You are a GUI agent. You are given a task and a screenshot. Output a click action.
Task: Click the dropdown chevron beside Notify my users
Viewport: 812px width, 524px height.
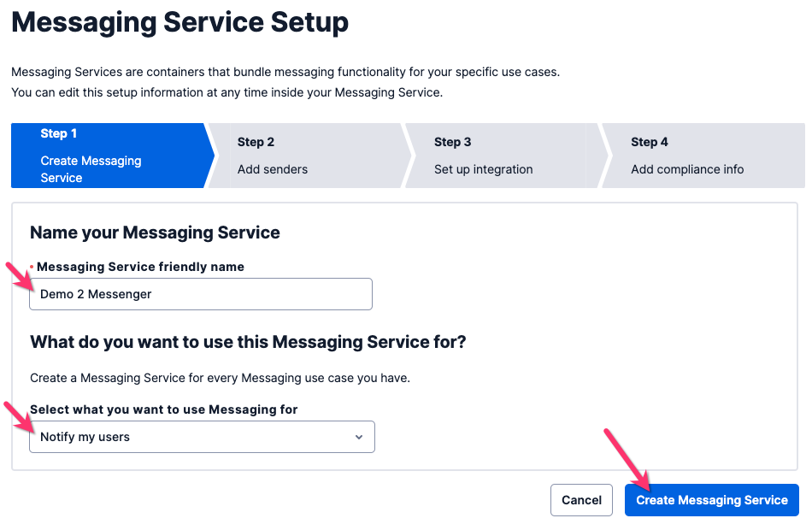[358, 437]
